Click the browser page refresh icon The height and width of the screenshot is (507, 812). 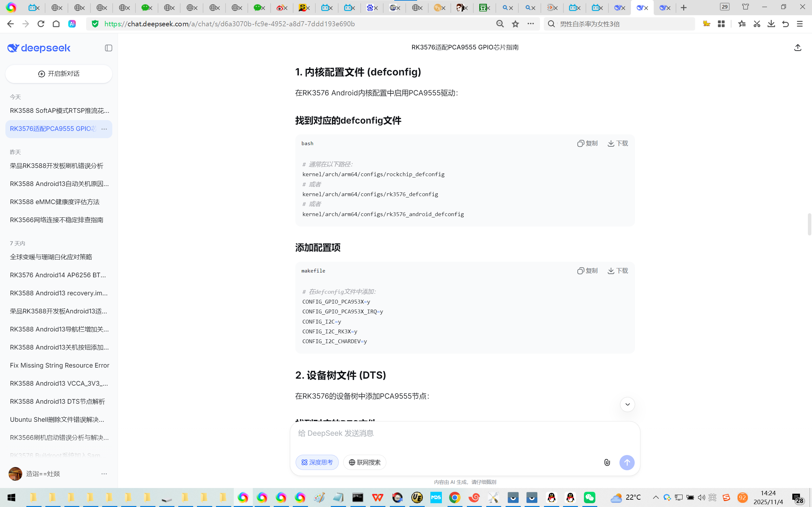click(x=41, y=24)
